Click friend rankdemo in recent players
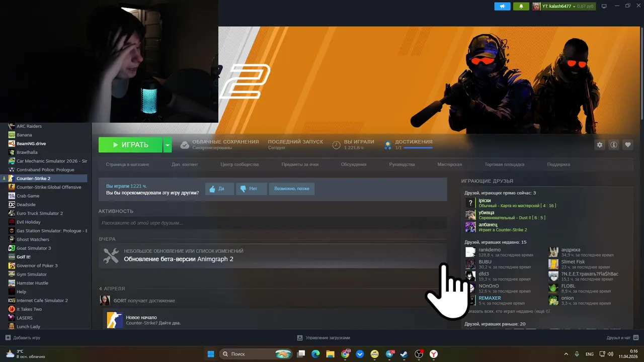Screen dimensions: 644x362 pos(498,252)
